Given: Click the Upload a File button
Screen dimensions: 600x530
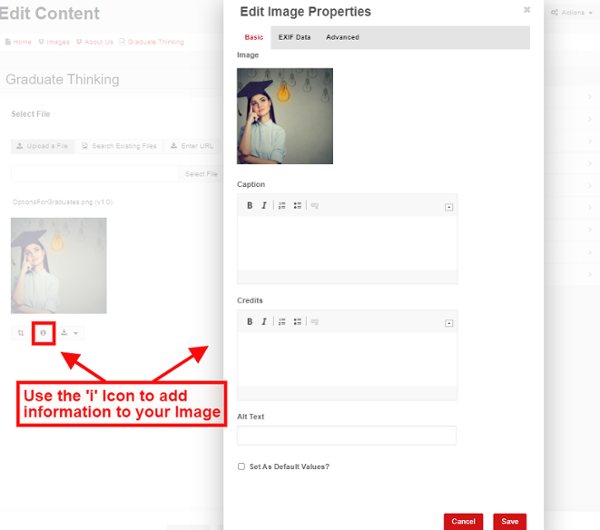Looking at the screenshot, I should pyautogui.click(x=42, y=146).
